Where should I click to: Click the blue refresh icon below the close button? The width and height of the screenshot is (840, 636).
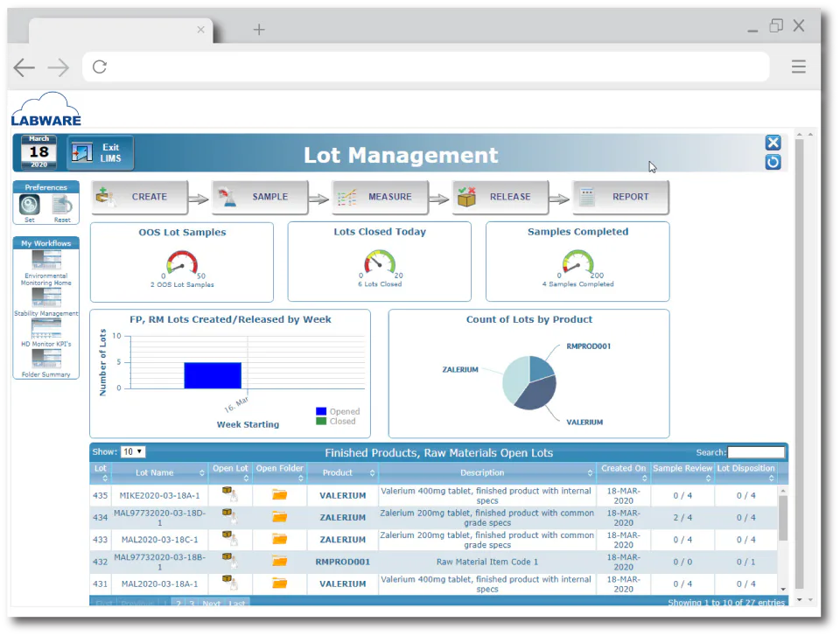coord(773,162)
